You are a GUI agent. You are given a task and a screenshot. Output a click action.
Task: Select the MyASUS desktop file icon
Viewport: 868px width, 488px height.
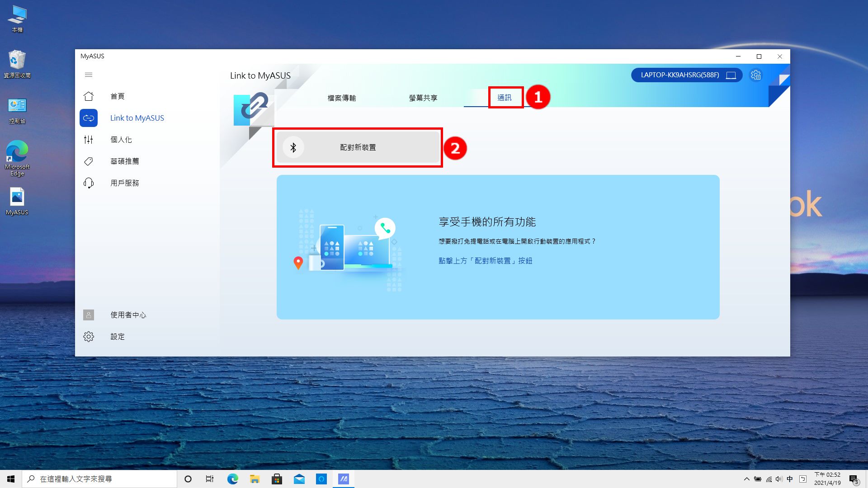pyautogui.click(x=17, y=202)
